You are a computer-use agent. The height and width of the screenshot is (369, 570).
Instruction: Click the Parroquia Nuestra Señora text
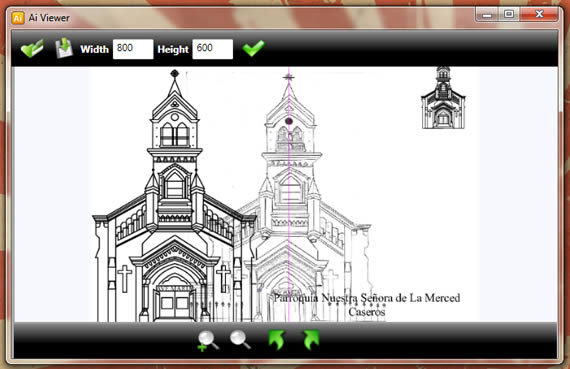(367, 298)
